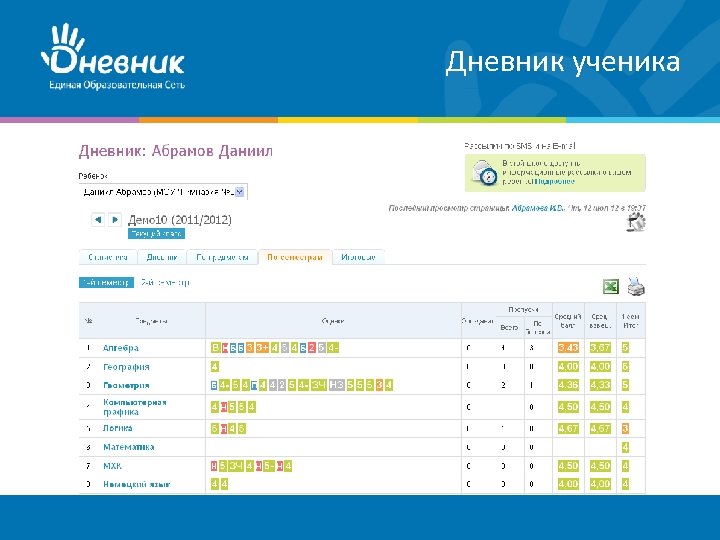Click the final grade 4 for Математика
Image resolution: width=720 pixels, height=540 pixels.
point(625,447)
